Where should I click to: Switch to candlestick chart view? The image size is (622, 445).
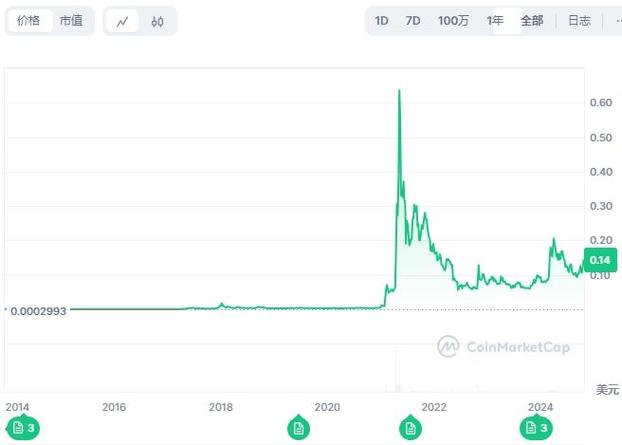point(158,21)
